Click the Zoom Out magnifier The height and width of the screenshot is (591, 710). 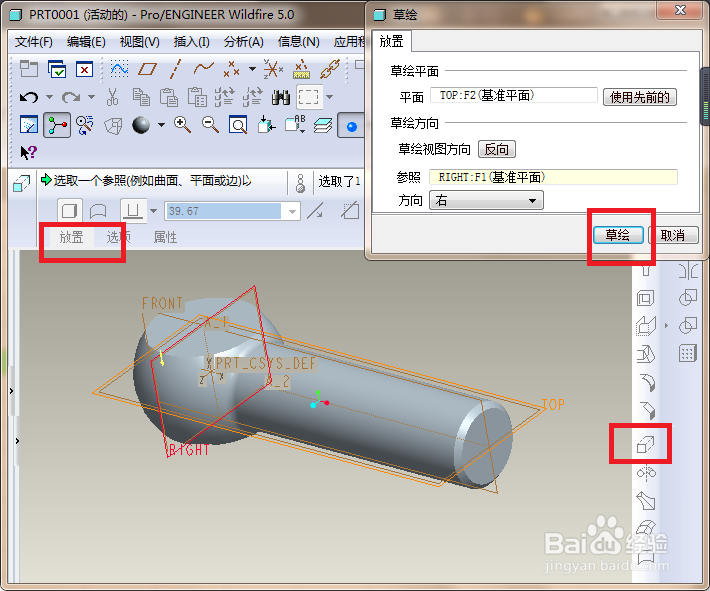click(x=211, y=125)
